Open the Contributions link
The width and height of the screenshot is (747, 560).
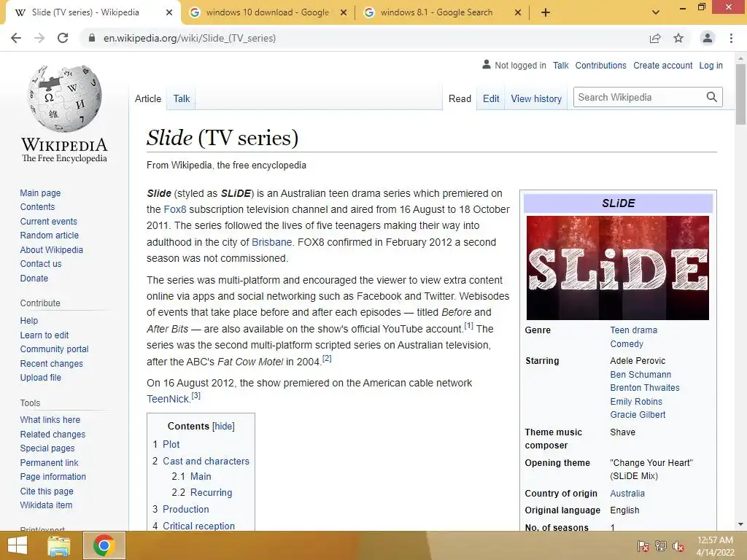point(601,65)
